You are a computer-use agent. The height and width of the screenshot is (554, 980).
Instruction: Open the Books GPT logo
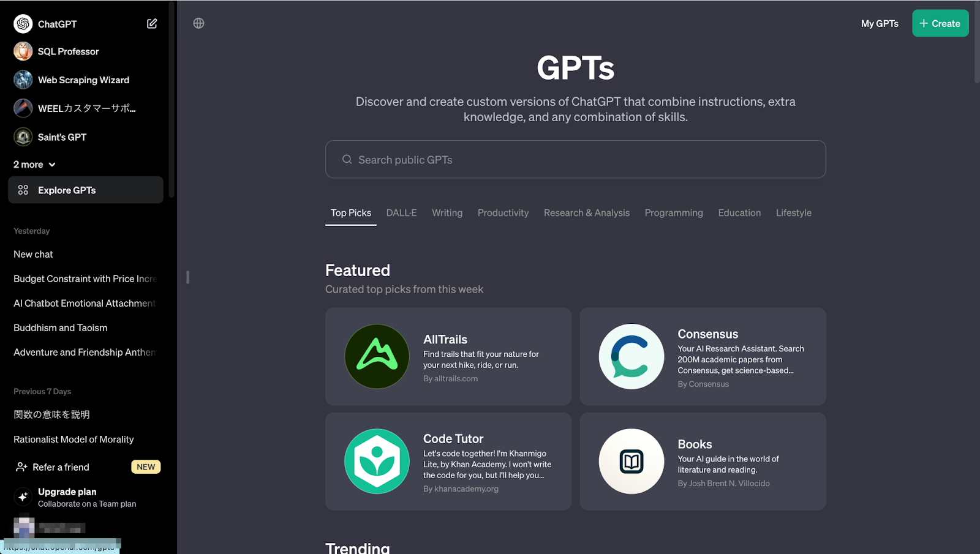click(x=631, y=461)
